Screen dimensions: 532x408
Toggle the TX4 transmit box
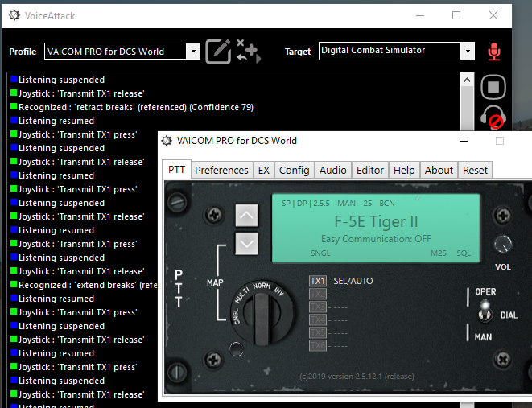click(x=318, y=319)
